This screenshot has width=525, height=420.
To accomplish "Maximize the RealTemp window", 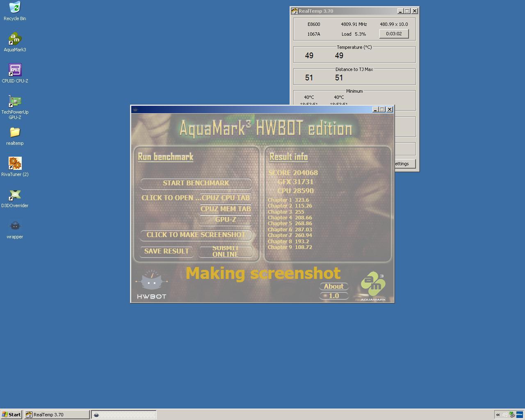I will [x=407, y=11].
